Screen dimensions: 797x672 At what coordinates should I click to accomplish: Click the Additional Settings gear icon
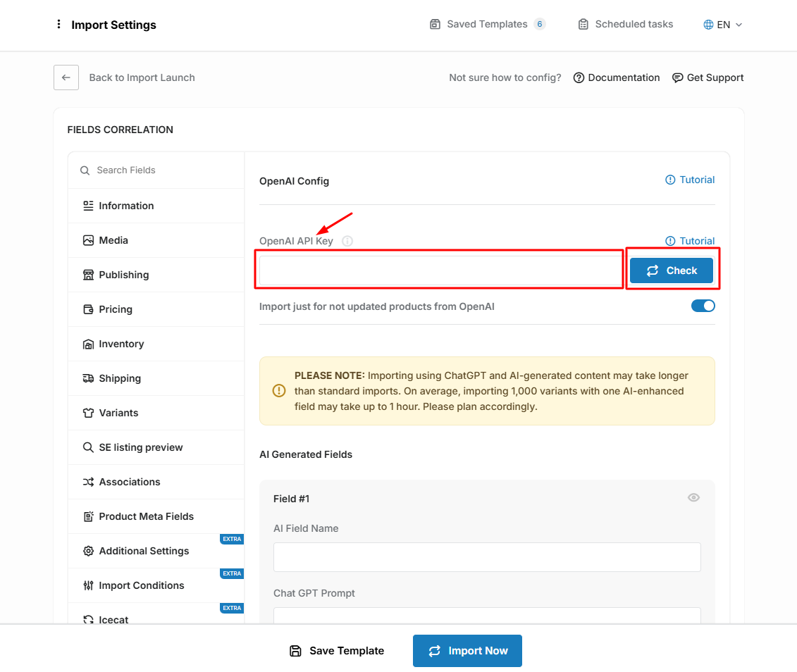point(89,551)
